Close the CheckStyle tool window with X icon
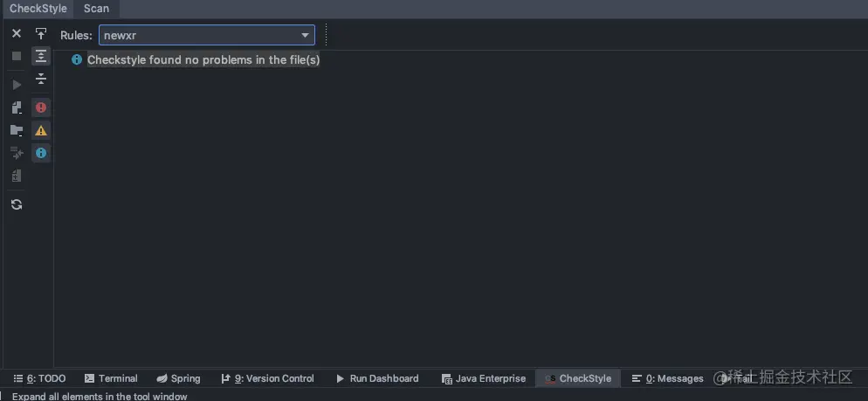Image resolution: width=868 pixels, height=401 pixels. coord(17,33)
